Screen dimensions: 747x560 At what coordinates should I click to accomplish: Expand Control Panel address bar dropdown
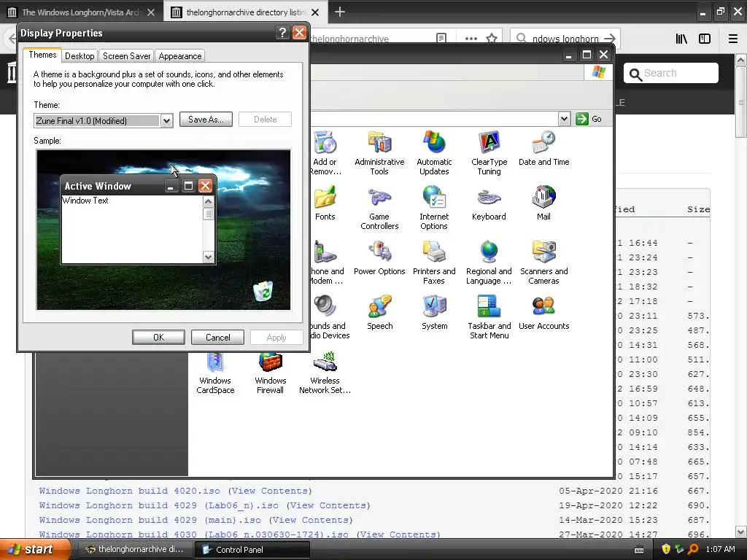click(564, 119)
